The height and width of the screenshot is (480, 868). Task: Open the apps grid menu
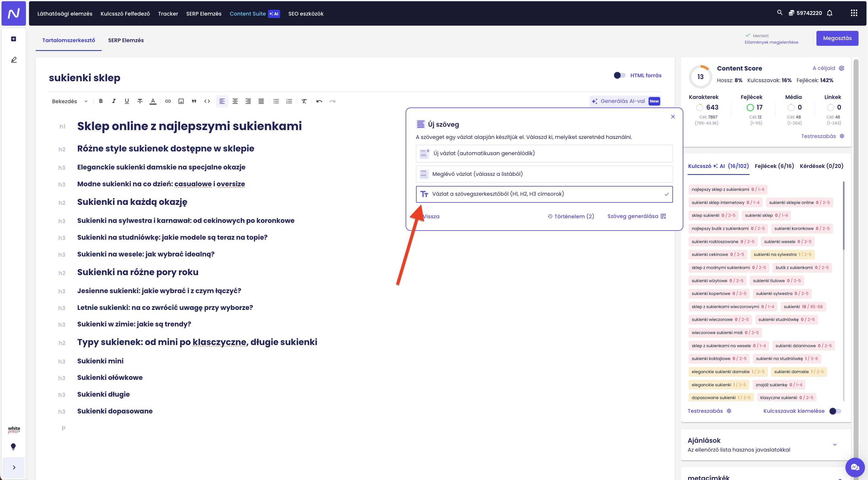tap(854, 13)
